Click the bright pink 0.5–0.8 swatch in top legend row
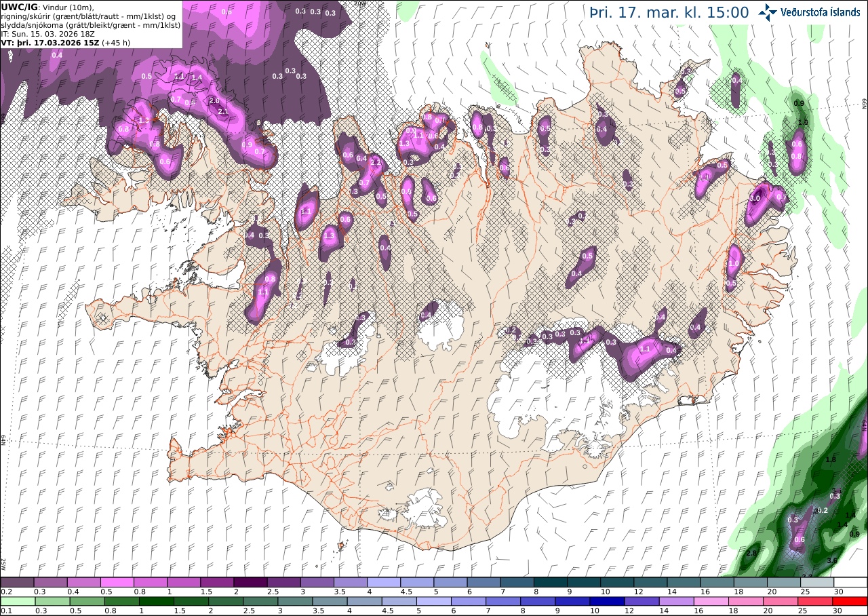This screenshot has width=868, height=616. click(117, 582)
